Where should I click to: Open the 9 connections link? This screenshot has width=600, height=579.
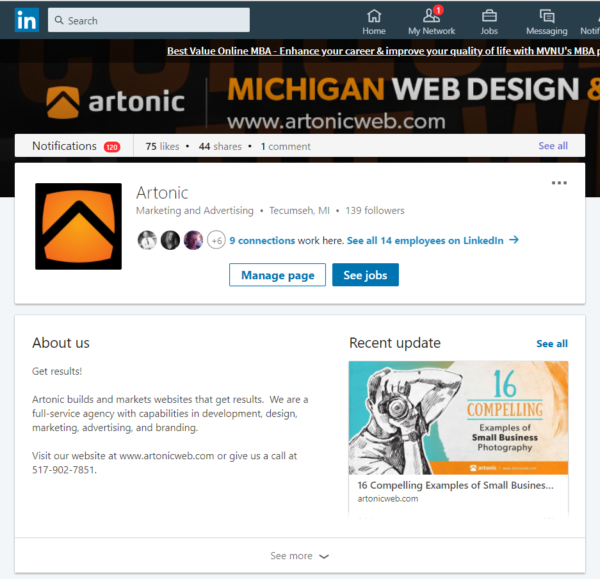point(262,240)
